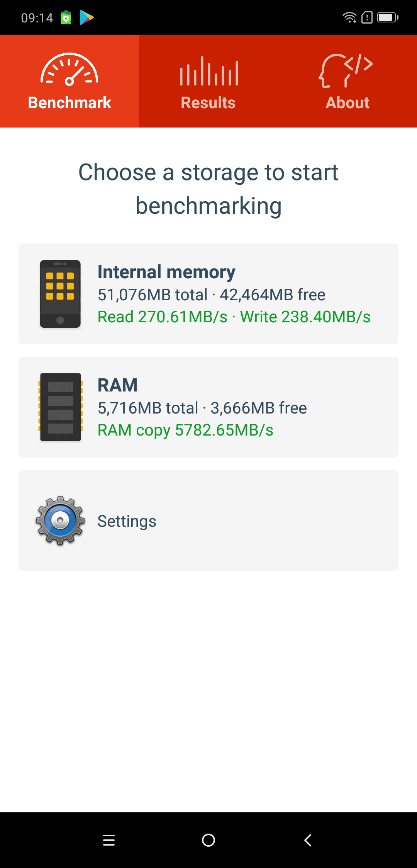Tap the Play Store icon in status bar
The width and height of the screenshot is (417, 868).
(x=86, y=17)
